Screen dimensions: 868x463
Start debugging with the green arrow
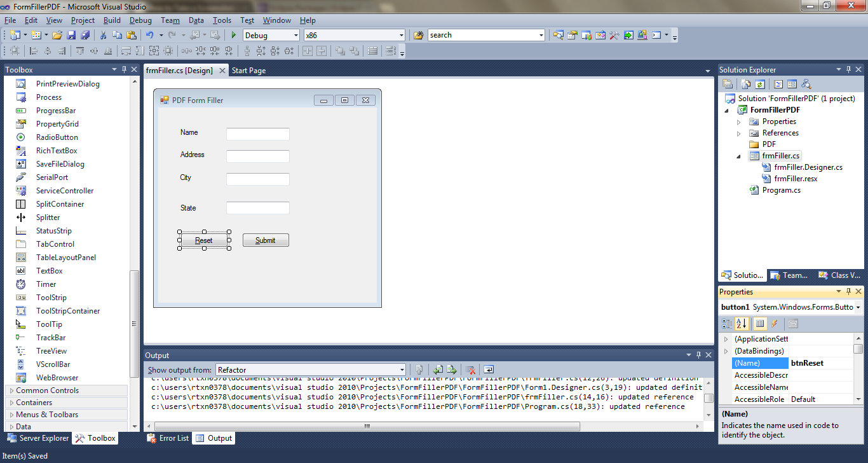point(234,35)
